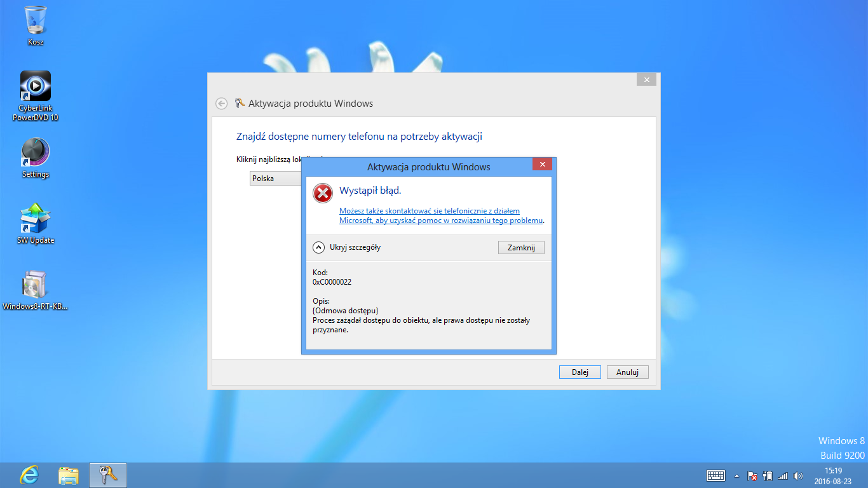Click the {Odmowa dostępu} description text
This screenshot has width=868, height=488.
coord(346,310)
